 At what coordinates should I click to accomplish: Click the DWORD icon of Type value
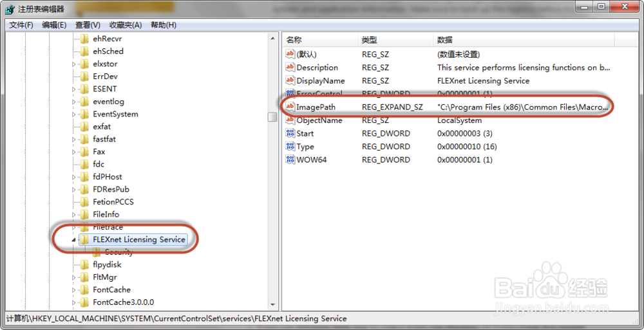[x=290, y=146]
